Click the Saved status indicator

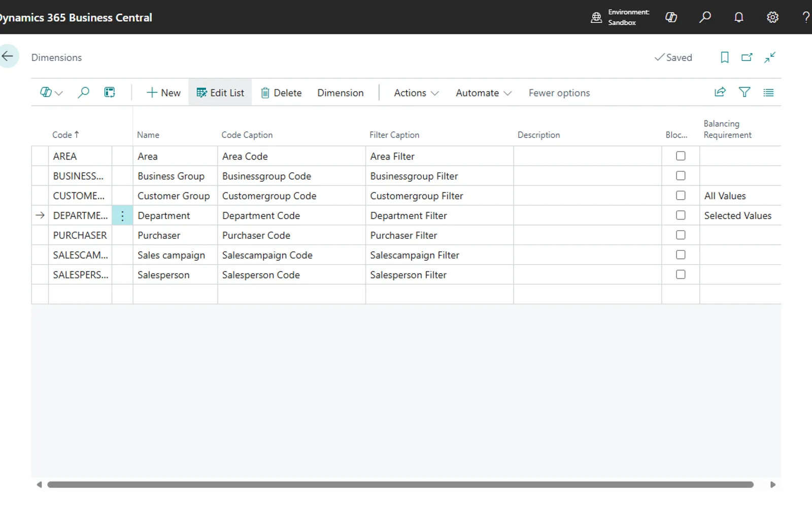pos(673,57)
